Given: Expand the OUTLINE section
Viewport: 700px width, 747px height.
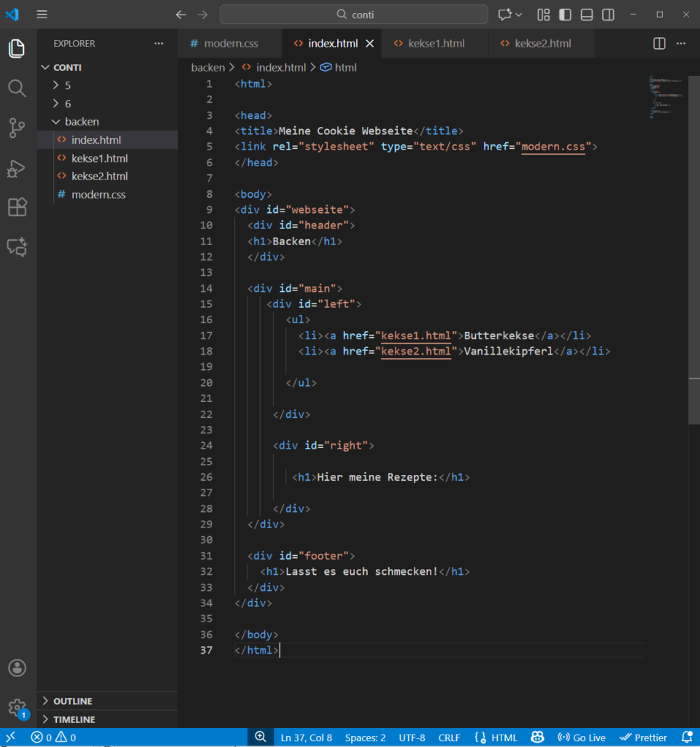Looking at the screenshot, I should tap(73, 701).
